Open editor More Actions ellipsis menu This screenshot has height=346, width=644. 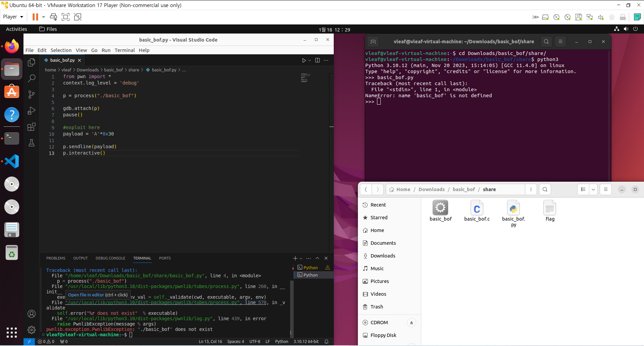[x=326, y=60]
